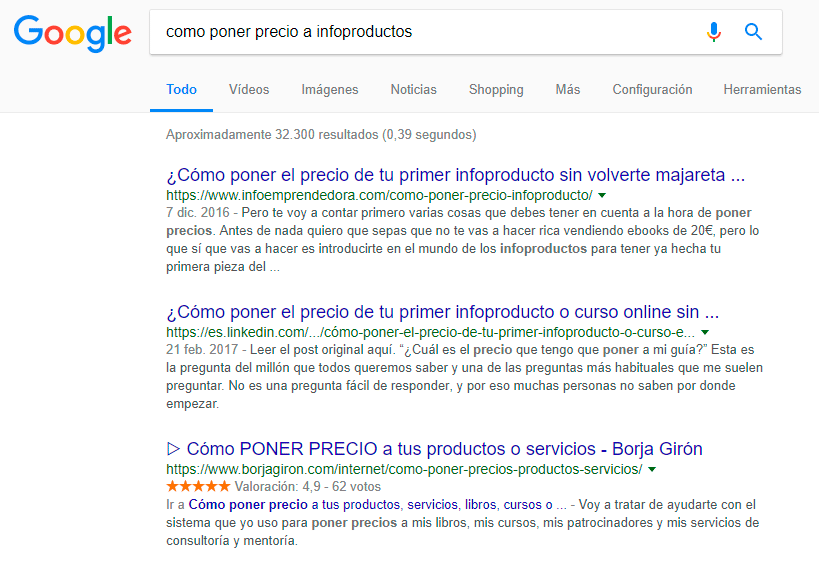
Task: Click 'Valoración: 4,9 - 62 votos' text
Action: [x=308, y=486]
